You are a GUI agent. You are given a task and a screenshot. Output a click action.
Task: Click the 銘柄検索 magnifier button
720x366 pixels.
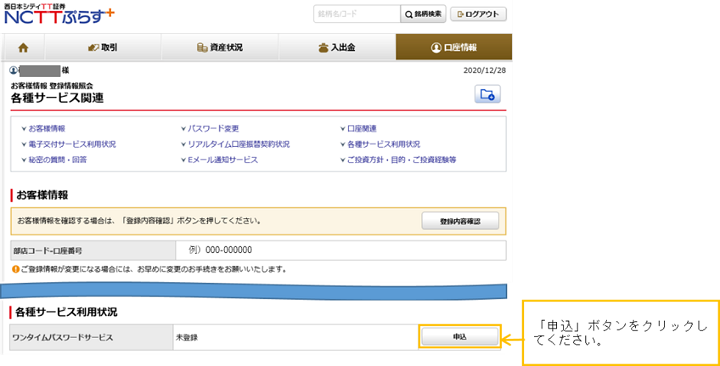[x=423, y=14]
